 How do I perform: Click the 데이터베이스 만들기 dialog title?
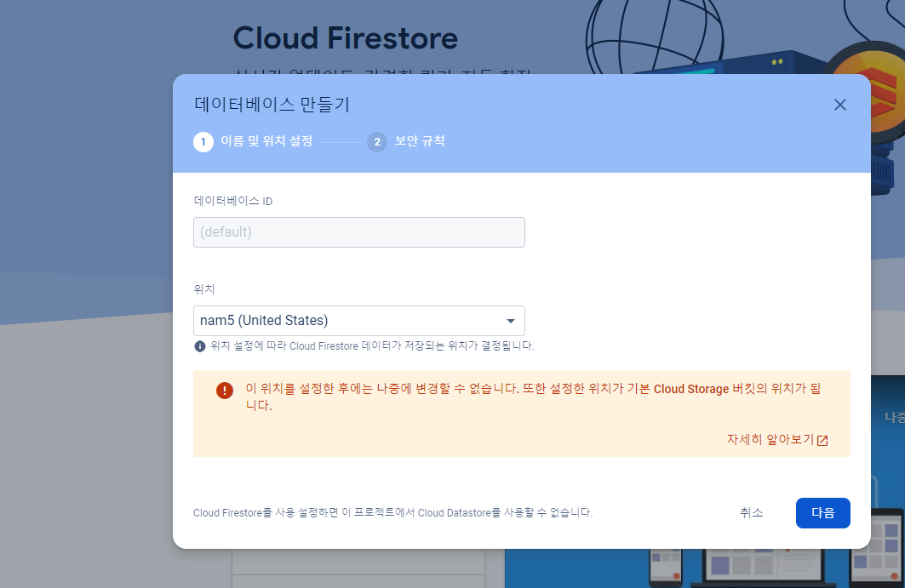click(x=272, y=105)
